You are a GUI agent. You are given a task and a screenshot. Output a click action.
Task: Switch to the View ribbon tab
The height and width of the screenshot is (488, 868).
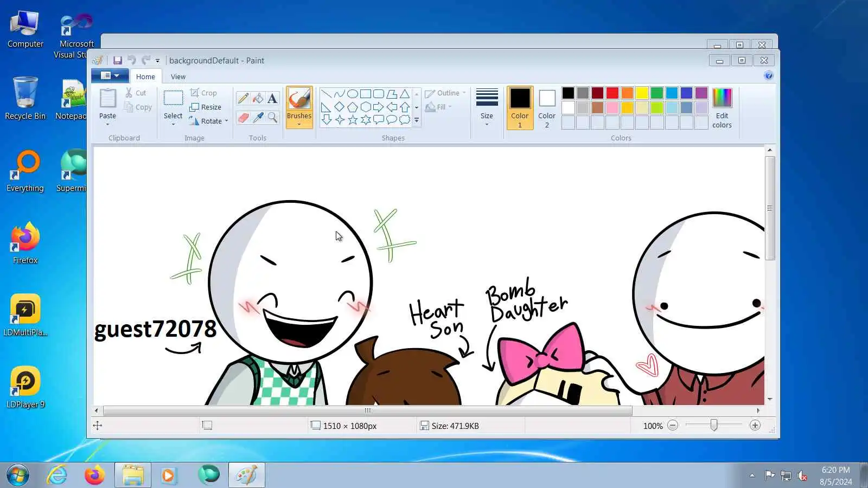[x=178, y=76]
